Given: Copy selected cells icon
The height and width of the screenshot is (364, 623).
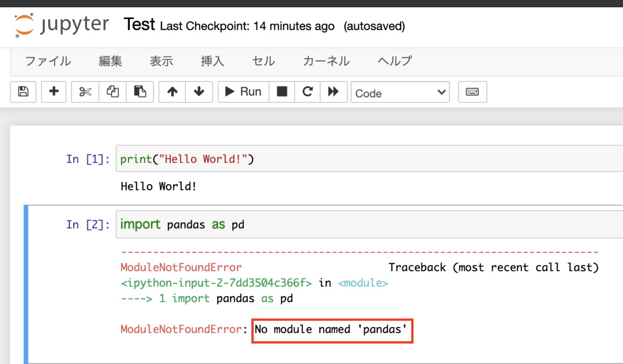Looking at the screenshot, I should (x=113, y=92).
